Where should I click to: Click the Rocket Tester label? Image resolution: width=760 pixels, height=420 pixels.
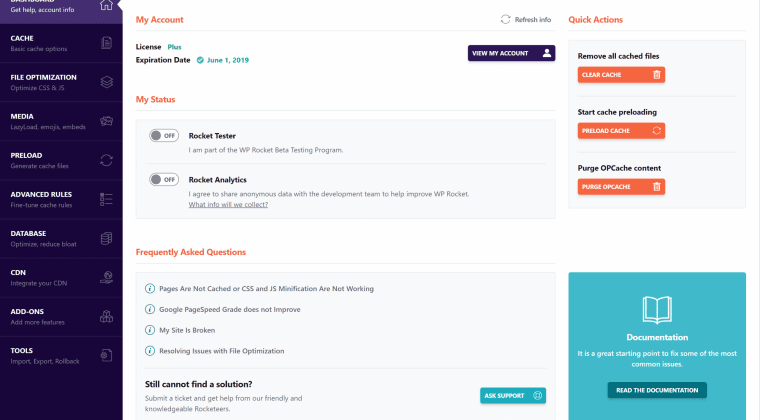pyautogui.click(x=212, y=136)
